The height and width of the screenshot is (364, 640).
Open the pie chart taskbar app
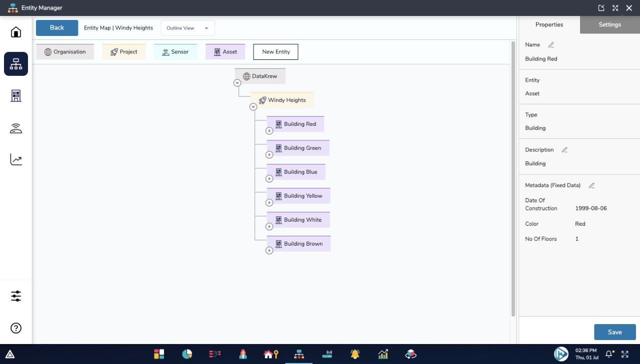pyautogui.click(x=187, y=354)
